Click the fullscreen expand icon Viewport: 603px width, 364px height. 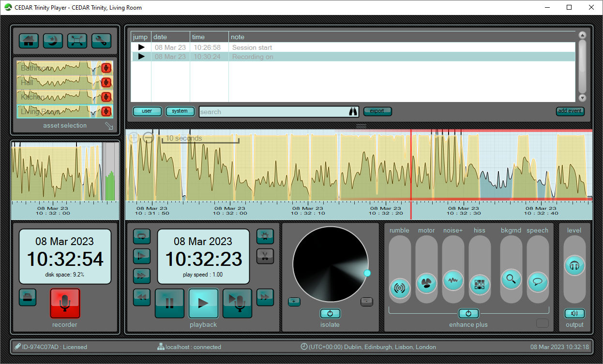[x=77, y=41]
